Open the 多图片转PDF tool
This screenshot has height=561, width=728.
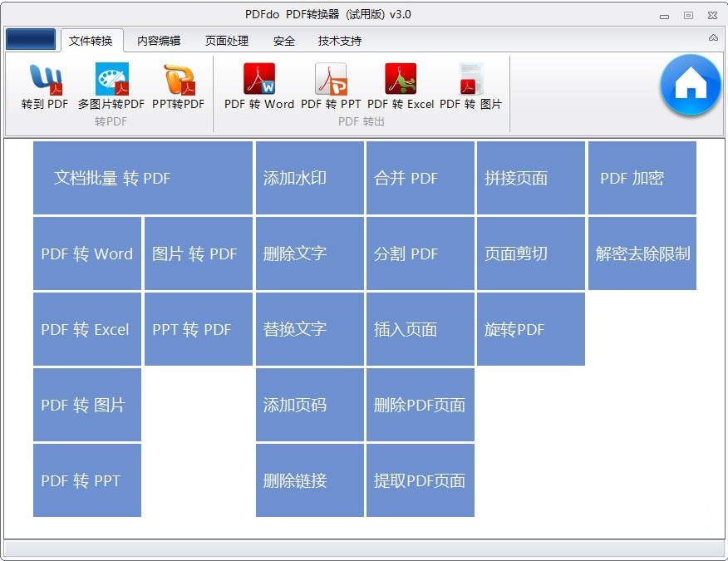[111, 89]
